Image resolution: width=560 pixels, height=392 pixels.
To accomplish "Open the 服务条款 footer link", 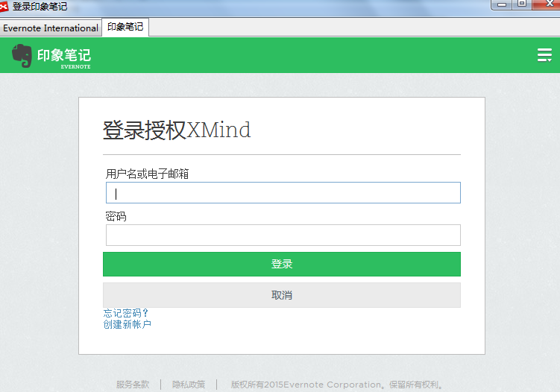I will tap(133, 385).
